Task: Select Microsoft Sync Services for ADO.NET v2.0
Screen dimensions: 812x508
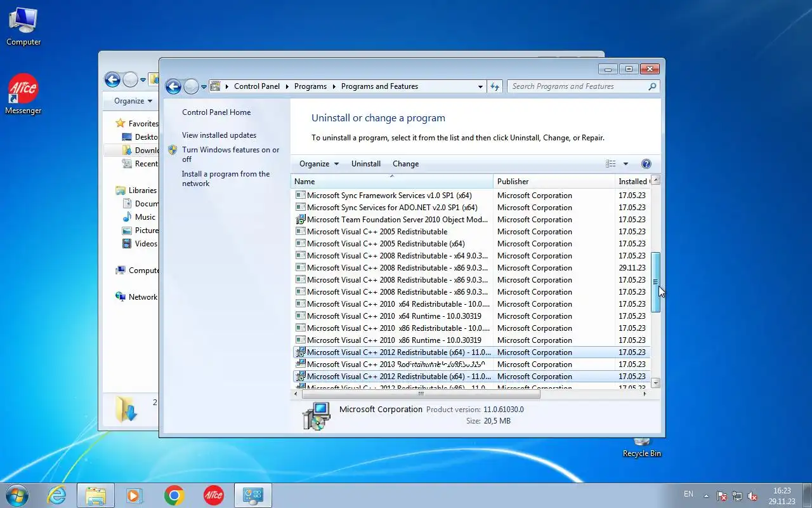Action: (x=471, y=208)
